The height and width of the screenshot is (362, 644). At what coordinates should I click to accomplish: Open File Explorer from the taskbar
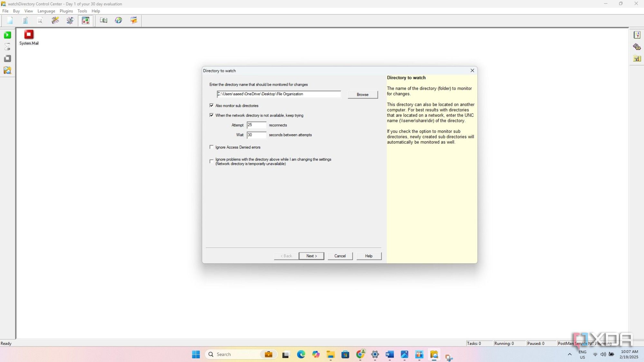click(331, 354)
